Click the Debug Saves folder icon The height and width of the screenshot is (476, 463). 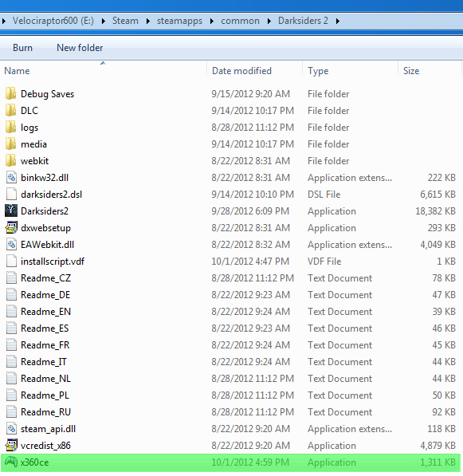11,94
